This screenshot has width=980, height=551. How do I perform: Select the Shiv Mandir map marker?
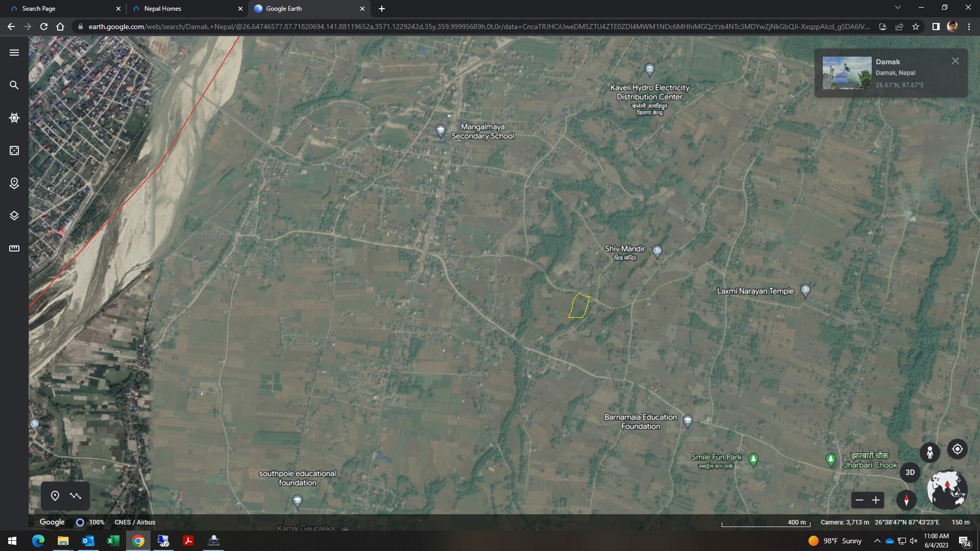point(657,251)
